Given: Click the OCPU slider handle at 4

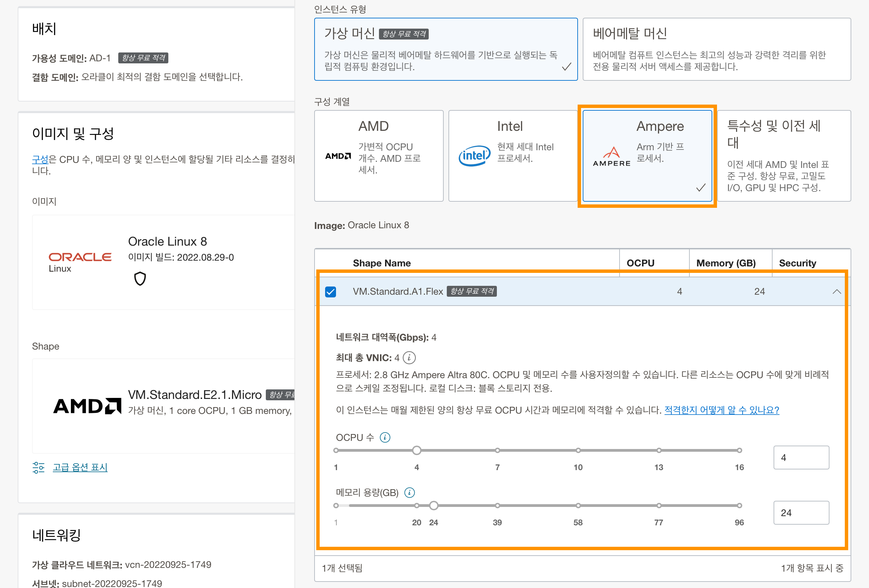Looking at the screenshot, I should click(416, 450).
